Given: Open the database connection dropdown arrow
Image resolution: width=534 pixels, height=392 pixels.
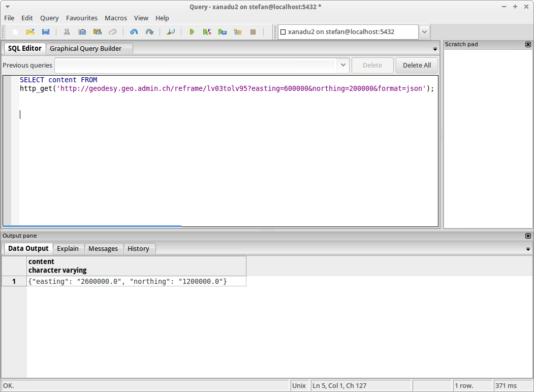Looking at the screenshot, I should [x=424, y=32].
